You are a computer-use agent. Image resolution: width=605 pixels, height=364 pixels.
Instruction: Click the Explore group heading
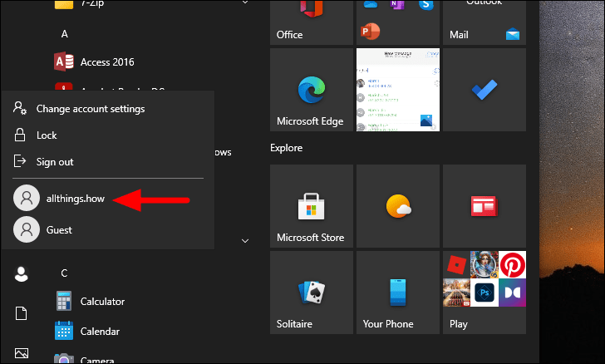[x=286, y=148]
